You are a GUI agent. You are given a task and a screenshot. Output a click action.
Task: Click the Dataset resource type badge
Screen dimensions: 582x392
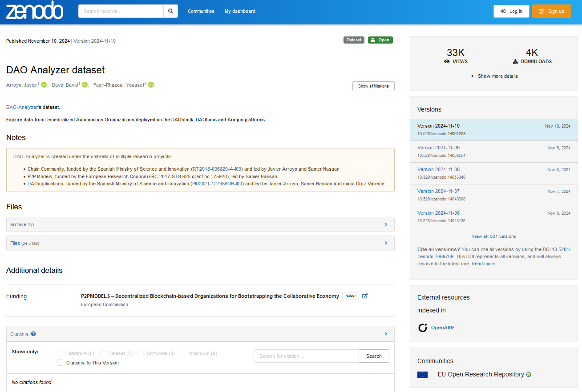[x=354, y=40]
